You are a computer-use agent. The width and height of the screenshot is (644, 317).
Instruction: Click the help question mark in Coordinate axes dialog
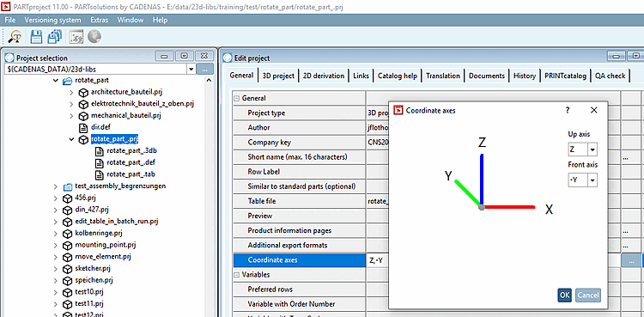[x=568, y=110]
